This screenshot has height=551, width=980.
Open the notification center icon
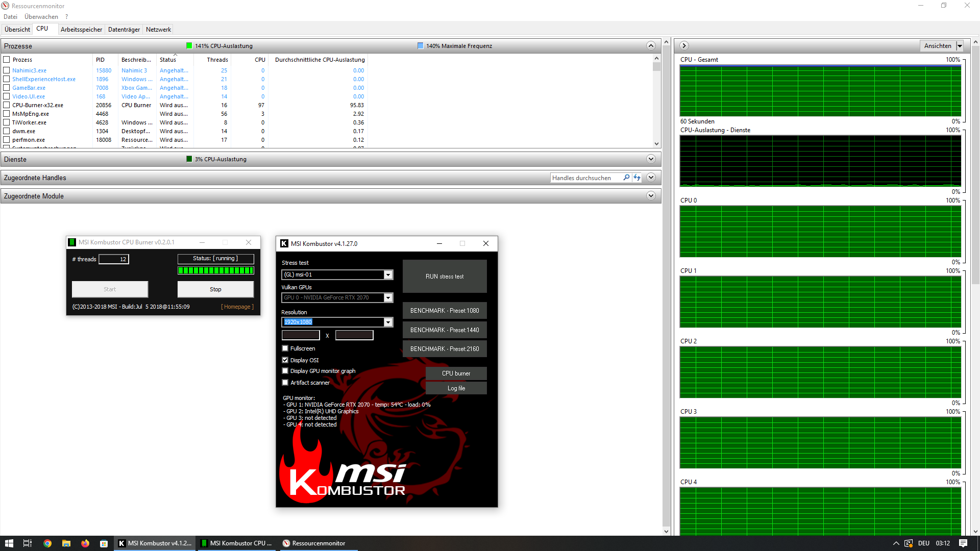point(963,543)
